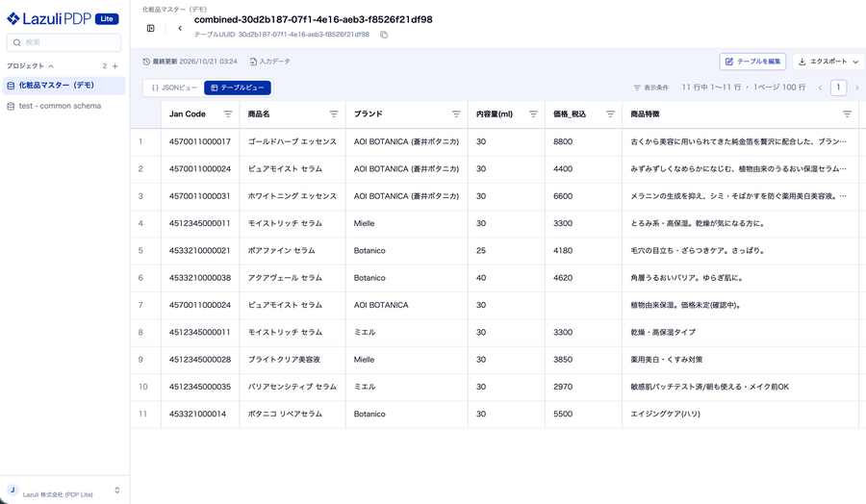Click the page number 1 box
This screenshot has height=504, width=866.
[838, 88]
